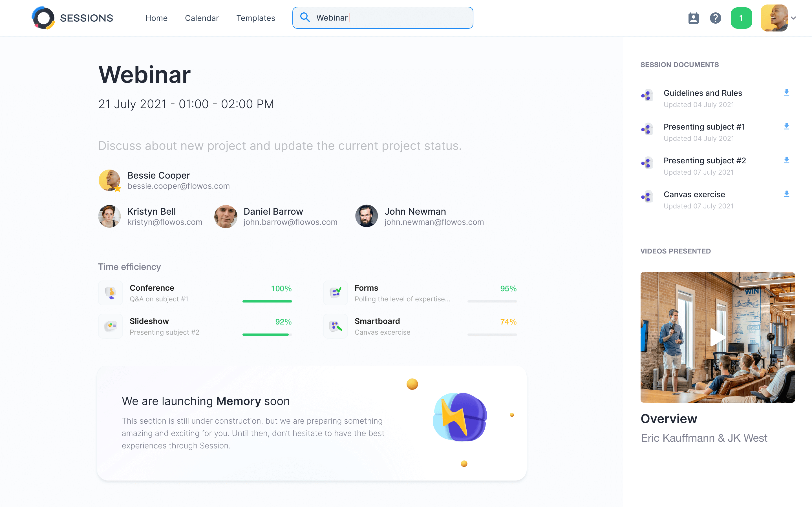Open the contacts book icon
Viewport: 812px width, 507px height.
coord(693,18)
